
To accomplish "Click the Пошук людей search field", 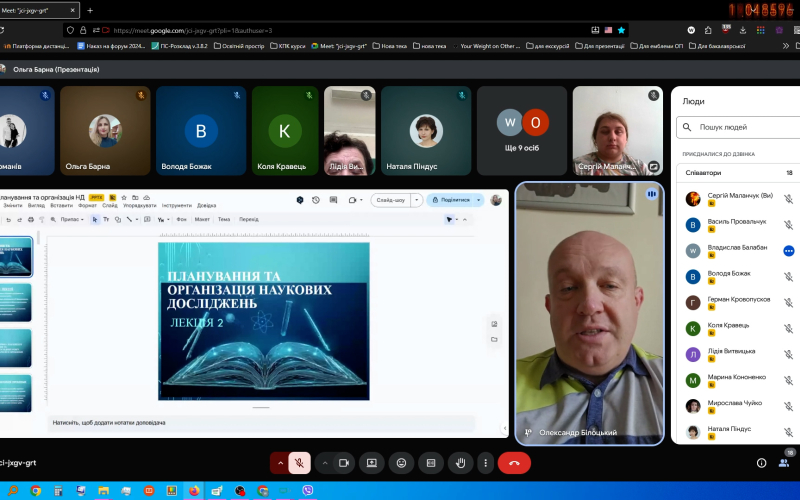I will [x=740, y=127].
